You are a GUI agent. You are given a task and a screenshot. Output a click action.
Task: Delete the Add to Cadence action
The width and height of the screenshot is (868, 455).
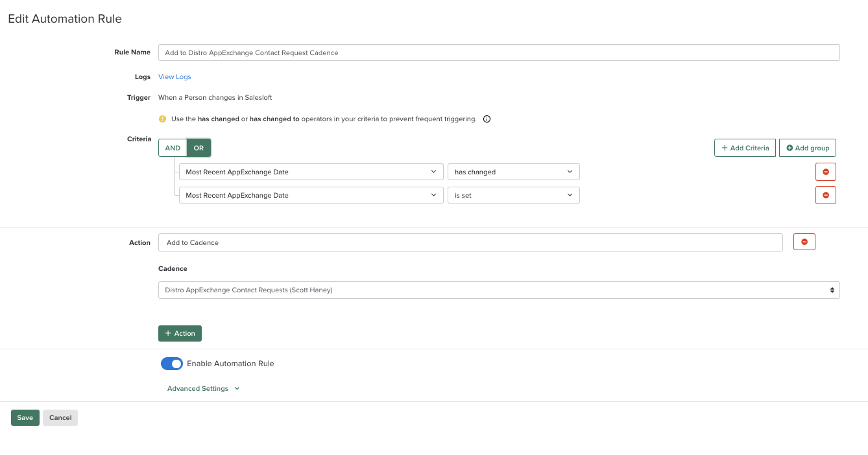click(x=804, y=242)
